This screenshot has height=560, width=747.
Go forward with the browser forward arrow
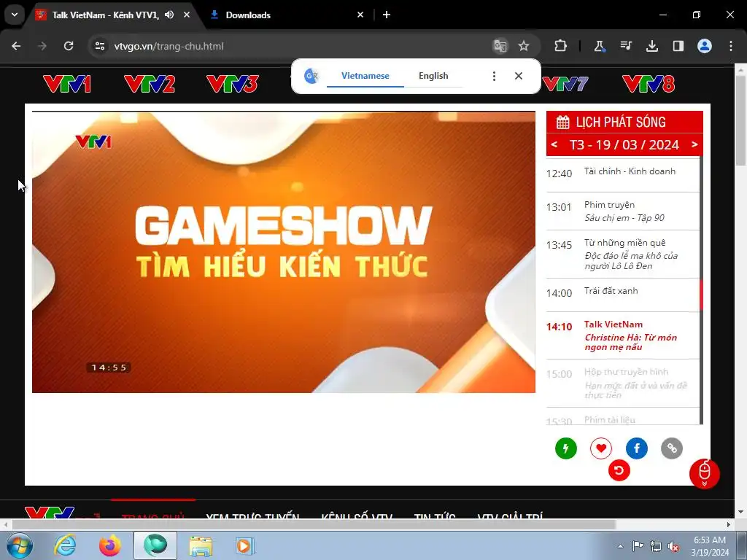point(42,46)
